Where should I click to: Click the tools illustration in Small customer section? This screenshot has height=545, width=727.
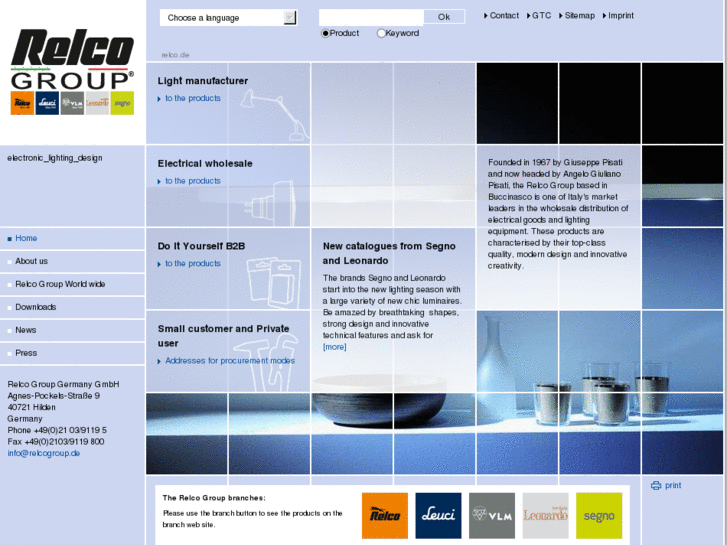tap(267, 362)
